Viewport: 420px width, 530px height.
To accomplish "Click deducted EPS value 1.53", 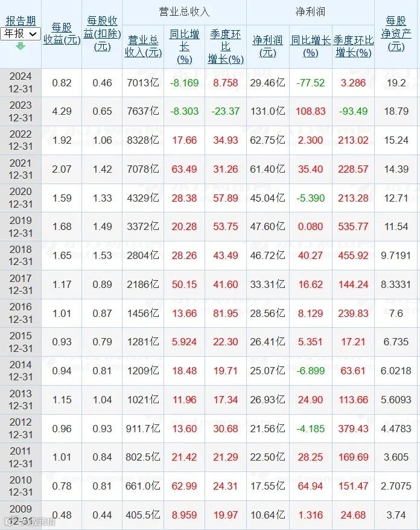I will pos(102,255).
